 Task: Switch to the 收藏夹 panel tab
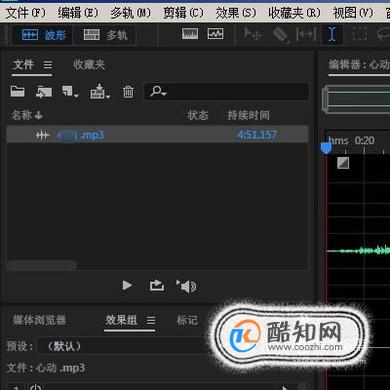click(x=89, y=65)
